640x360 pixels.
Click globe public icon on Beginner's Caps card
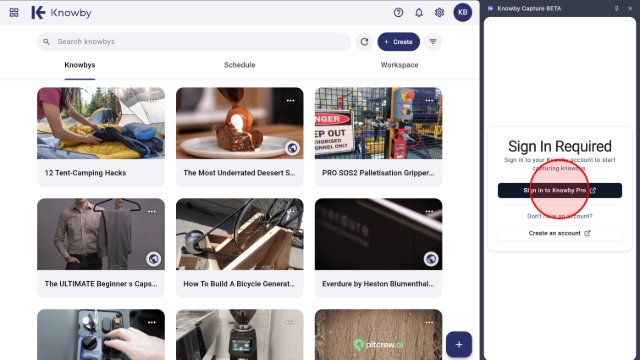[153, 259]
